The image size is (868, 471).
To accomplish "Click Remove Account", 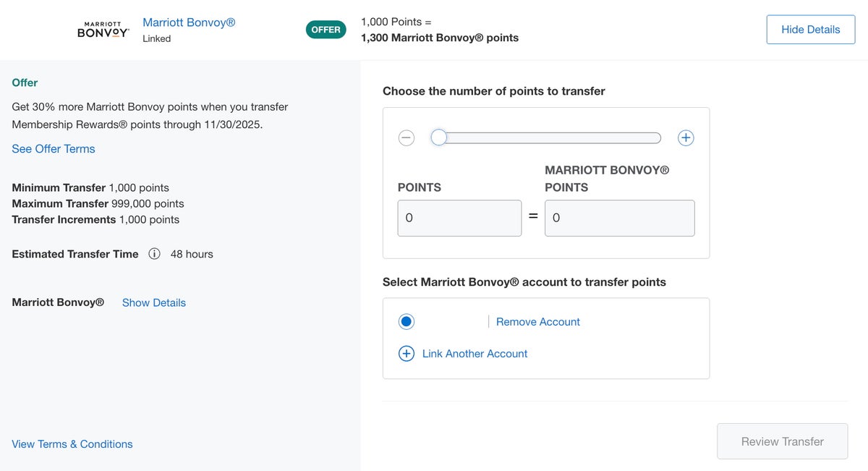I will point(537,321).
